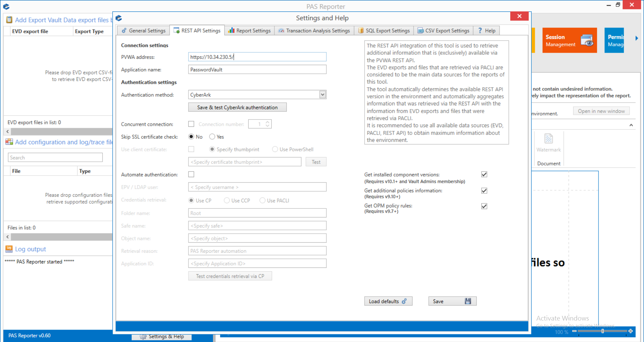Click the Add configuration and log/trace files icon

[x=9, y=142]
